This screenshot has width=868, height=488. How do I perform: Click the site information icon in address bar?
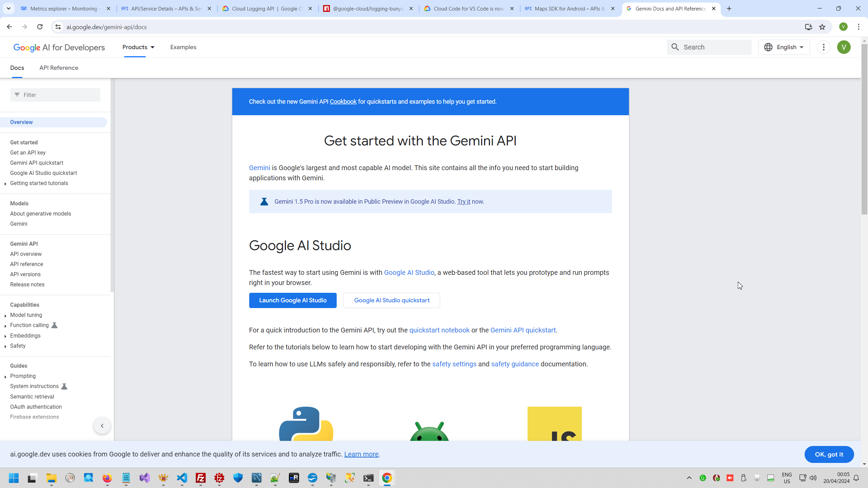58,27
